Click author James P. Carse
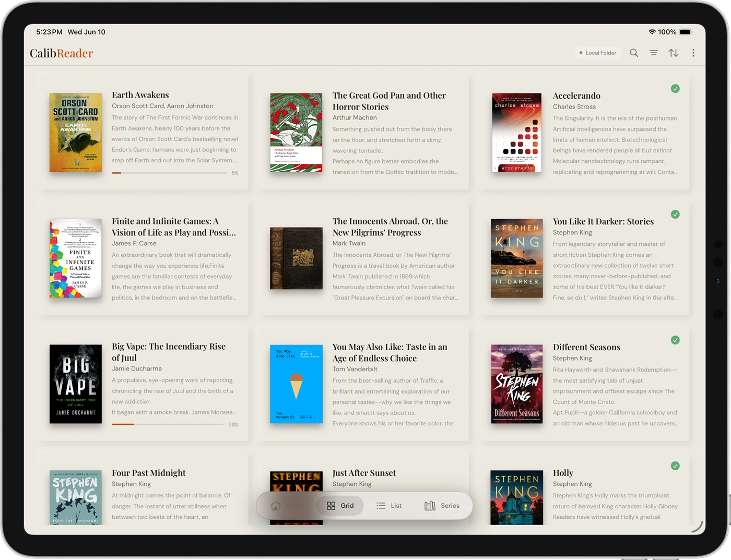 click(134, 243)
